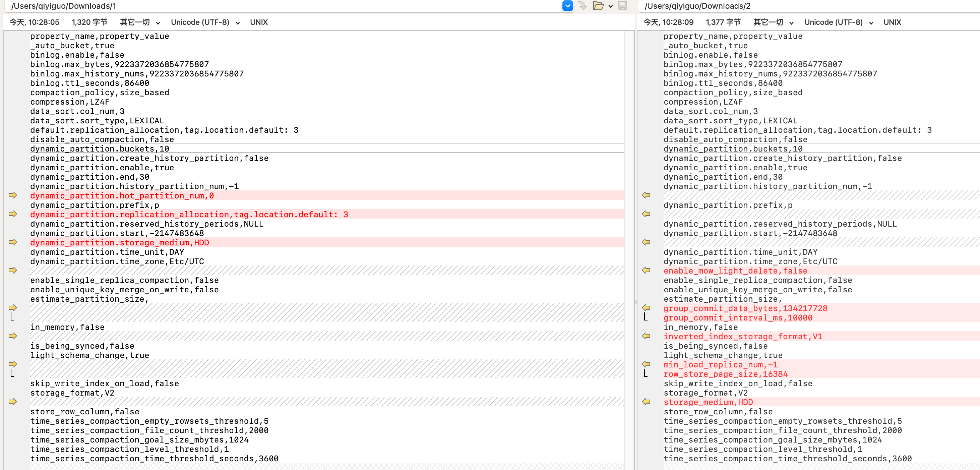Screen dimensions: 980x470
Task: Click the open file folder icon
Action: (x=599, y=6)
